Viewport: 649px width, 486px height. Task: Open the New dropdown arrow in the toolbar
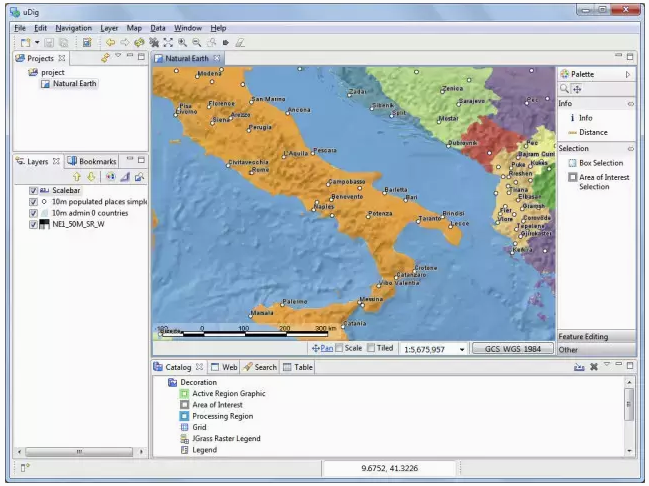click(x=37, y=43)
